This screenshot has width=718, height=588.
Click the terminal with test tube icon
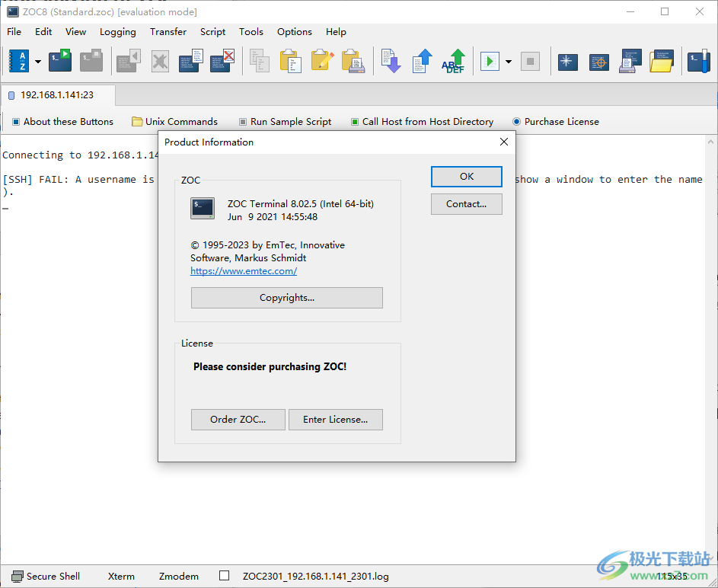tap(699, 61)
